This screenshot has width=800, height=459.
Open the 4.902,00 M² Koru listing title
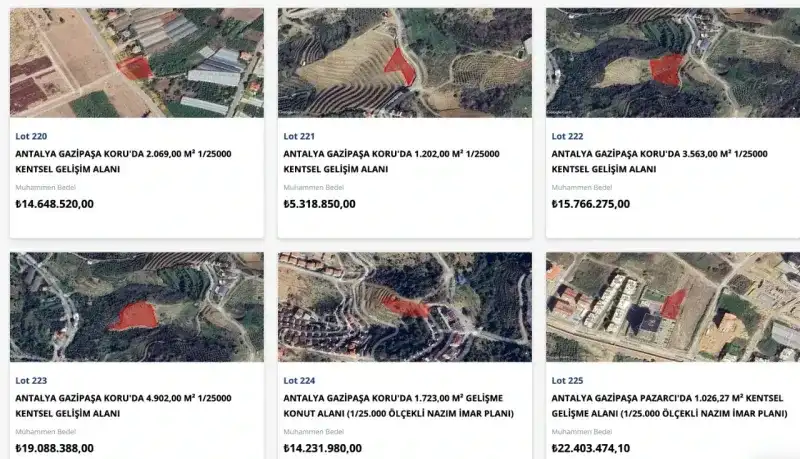click(x=123, y=405)
